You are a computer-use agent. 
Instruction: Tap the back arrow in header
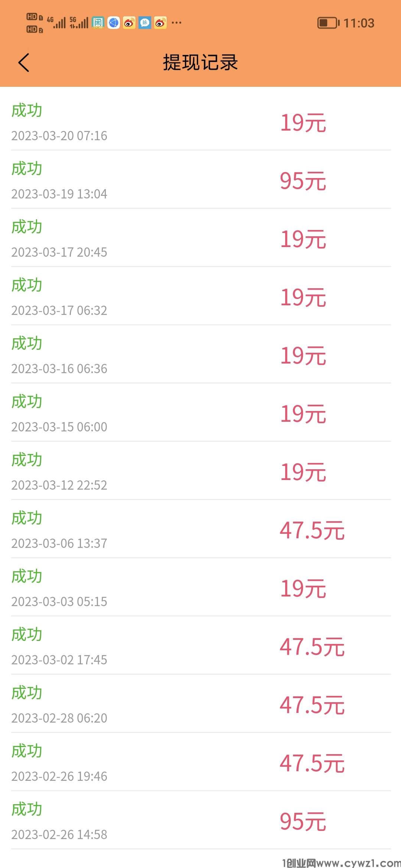click(24, 62)
